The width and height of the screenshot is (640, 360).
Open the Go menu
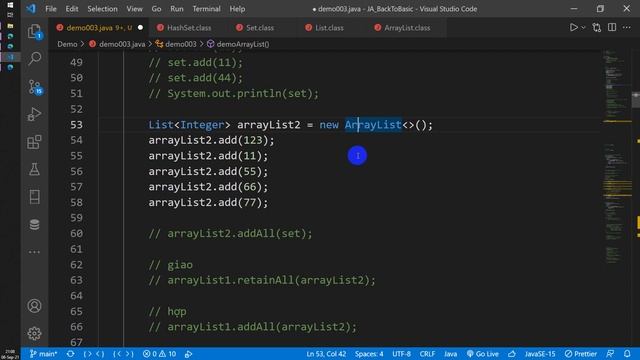[x=156, y=9]
